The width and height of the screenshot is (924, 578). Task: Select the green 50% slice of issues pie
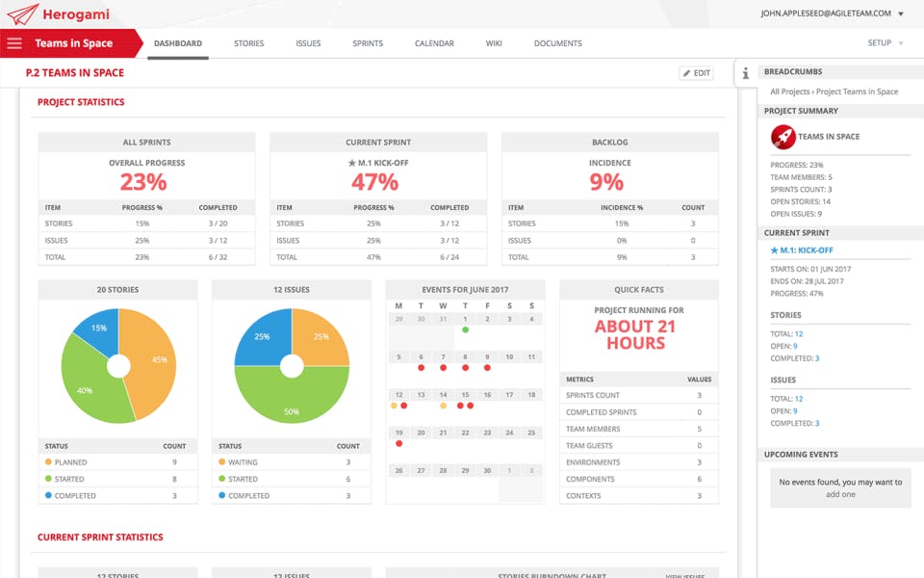(292, 401)
